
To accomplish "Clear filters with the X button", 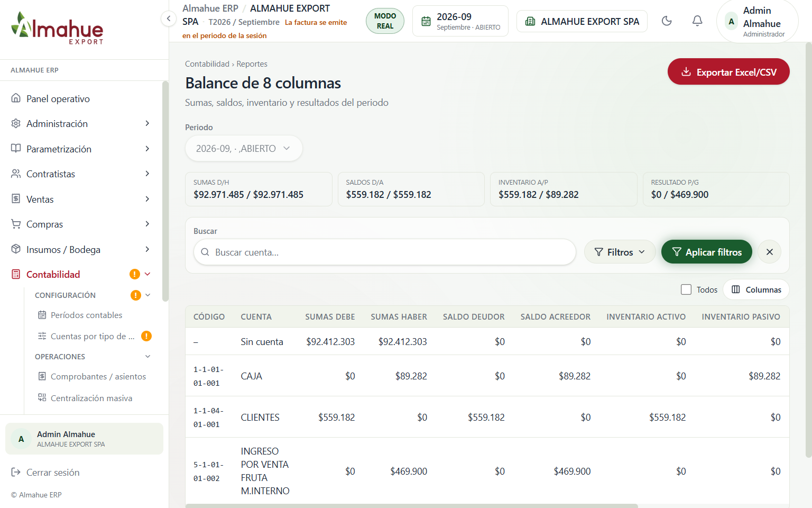I will (770, 252).
